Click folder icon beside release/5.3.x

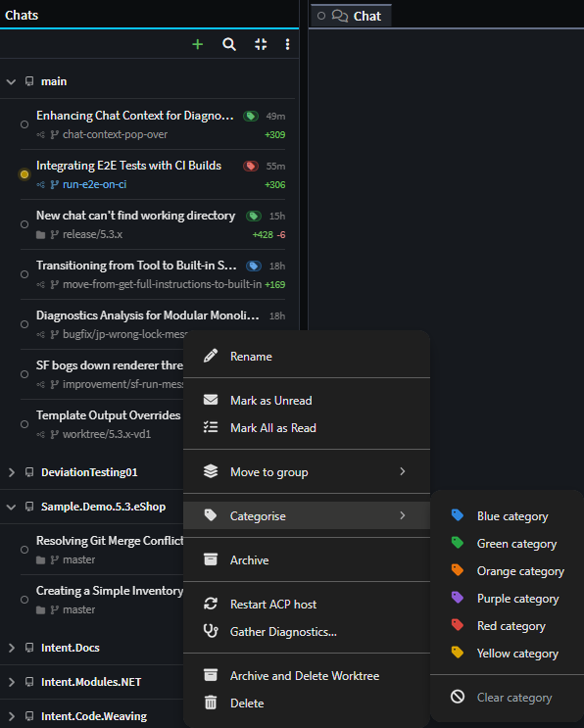[x=41, y=235]
